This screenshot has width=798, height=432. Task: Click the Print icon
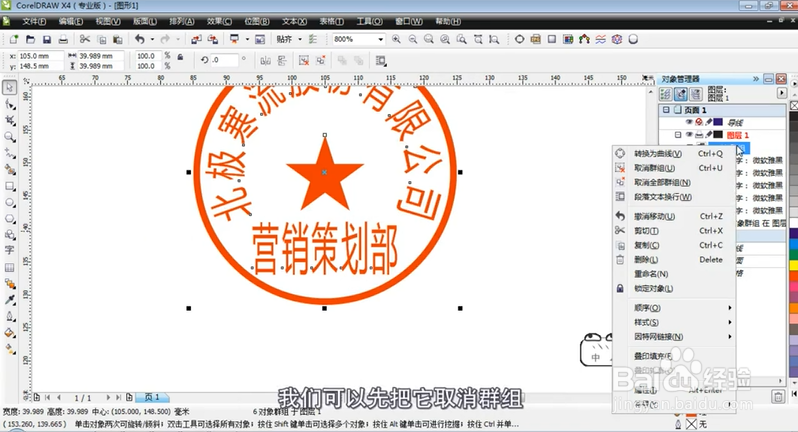click(x=63, y=39)
